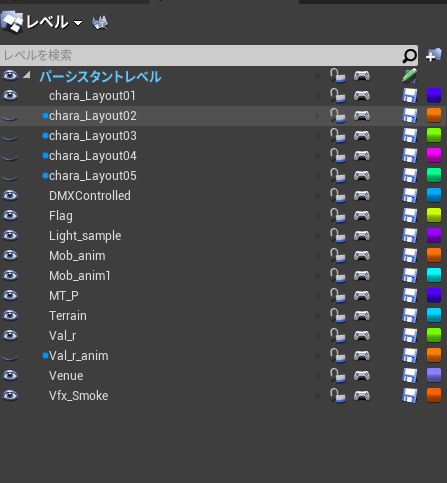The width and height of the screenshot is (447, 483).
Task: Select the Vfx_Smoke level entry
Action: click(79, 396)
